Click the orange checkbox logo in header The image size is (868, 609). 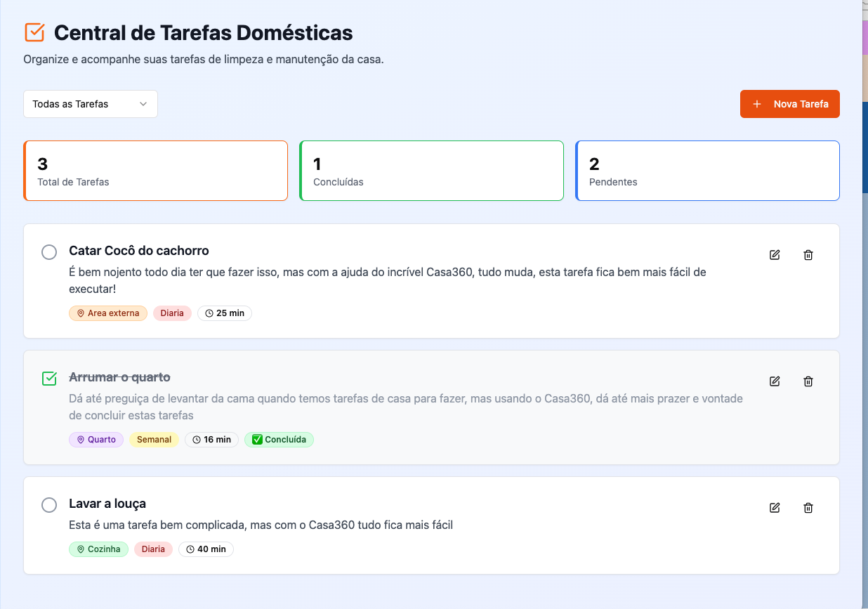(34, 32)
